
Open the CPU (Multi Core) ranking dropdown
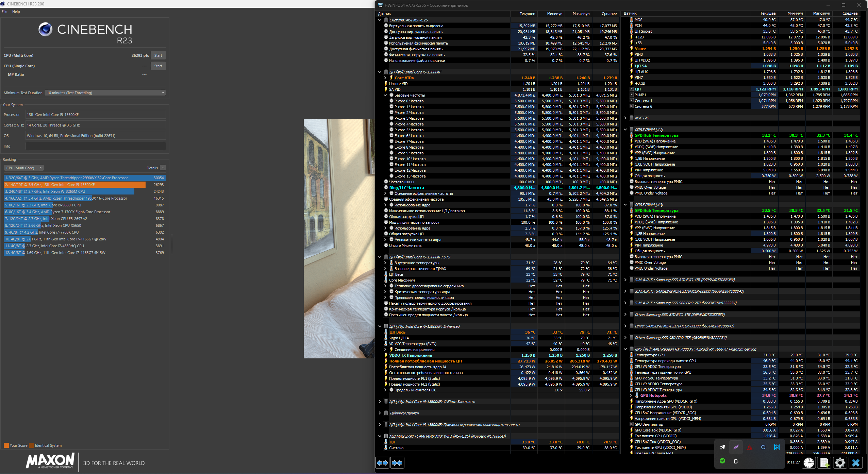(x=24, y=168)
